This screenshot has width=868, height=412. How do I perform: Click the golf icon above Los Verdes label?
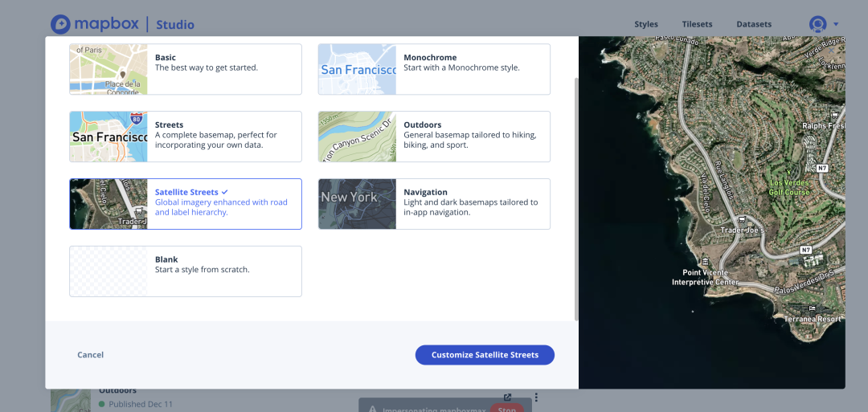[789, 172]
